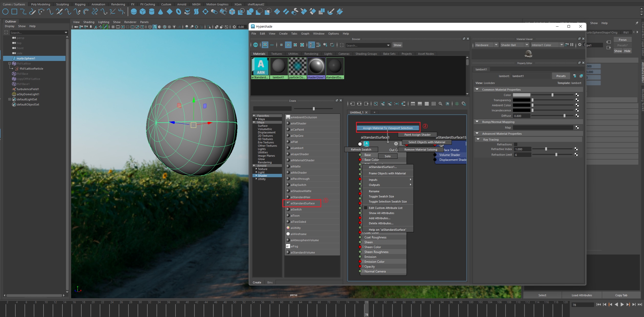Click the NURBS circle curve tool icon
The height and width of the screenshot is (317, 644).
point(5,12)
